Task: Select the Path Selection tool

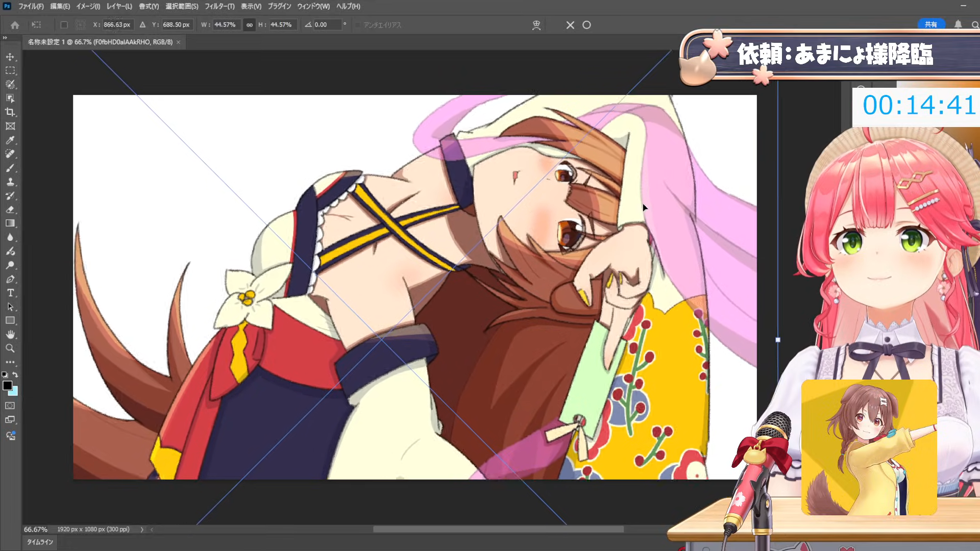Action: click(x=10, y=307)
